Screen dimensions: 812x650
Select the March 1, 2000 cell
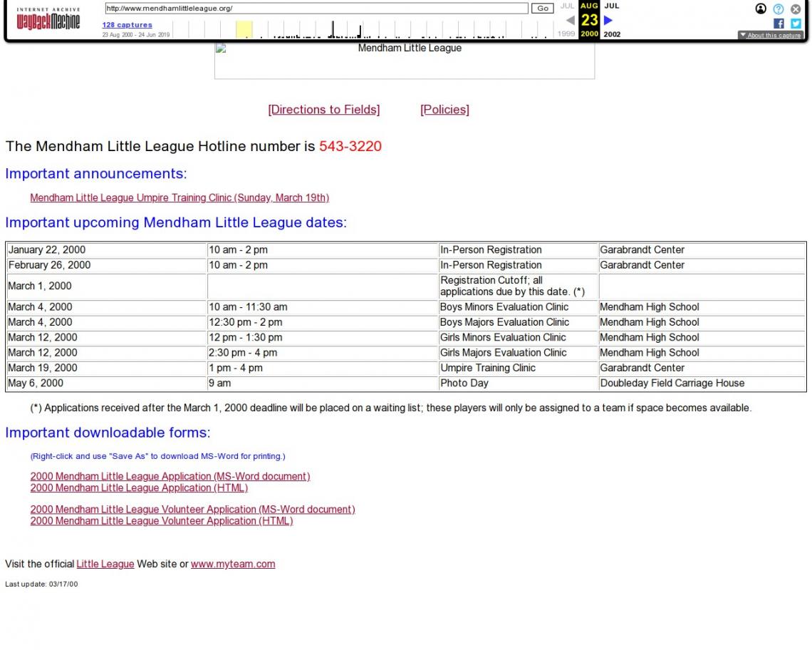pos(106,286)
